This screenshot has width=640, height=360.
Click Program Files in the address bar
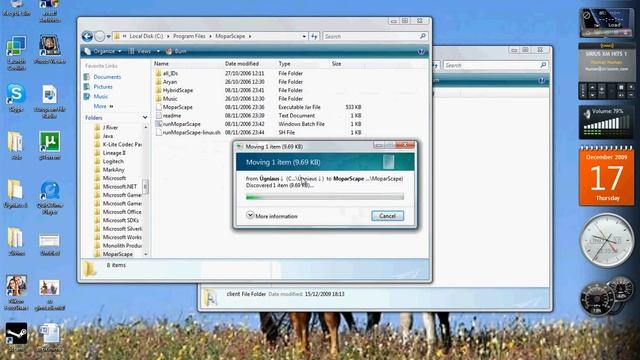(x=189, y=36)
